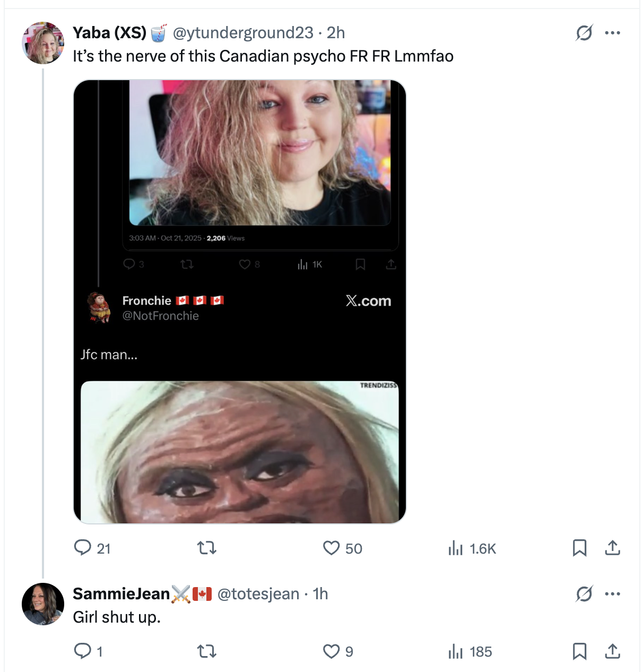Repost Yaba's post
The image size is (643, 672).
point(207,548)
